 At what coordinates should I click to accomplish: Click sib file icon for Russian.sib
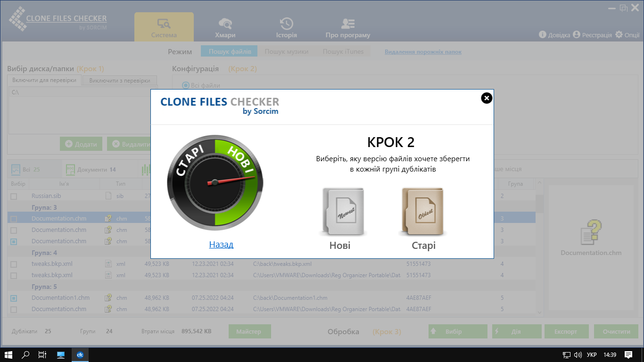point(108,196)
